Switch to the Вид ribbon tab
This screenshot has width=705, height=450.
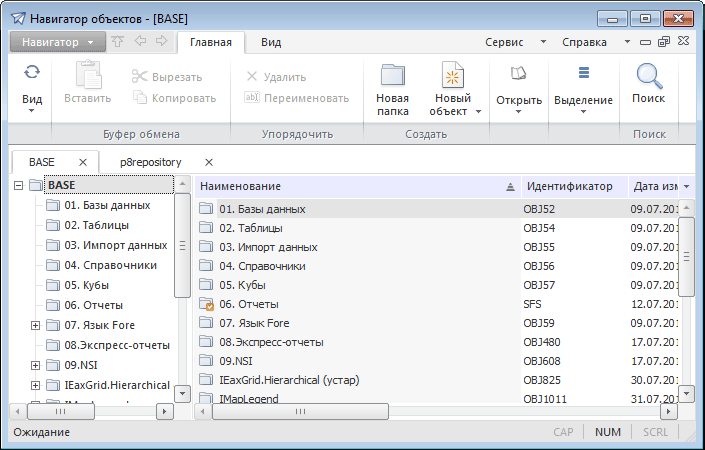[270, 42]
